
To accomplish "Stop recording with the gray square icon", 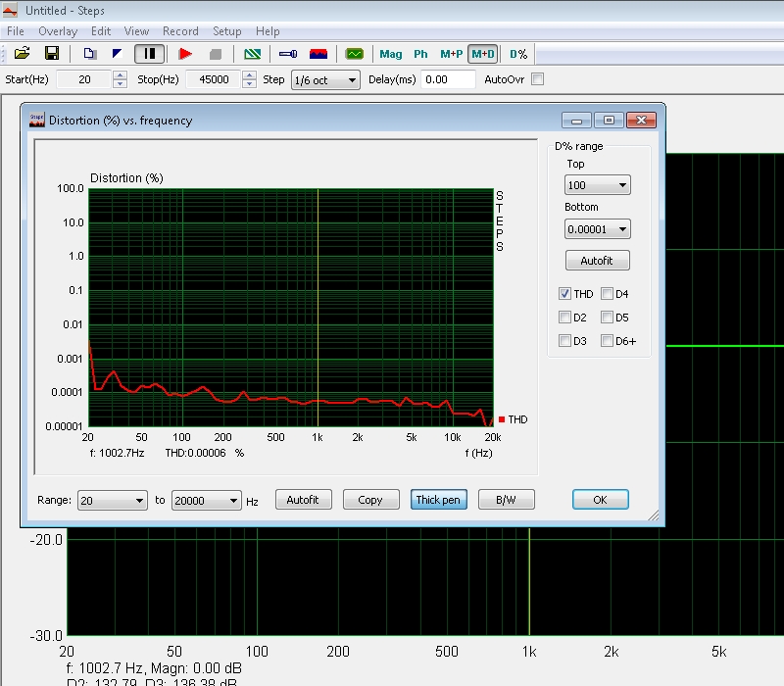I will click(x=216, y=54).
